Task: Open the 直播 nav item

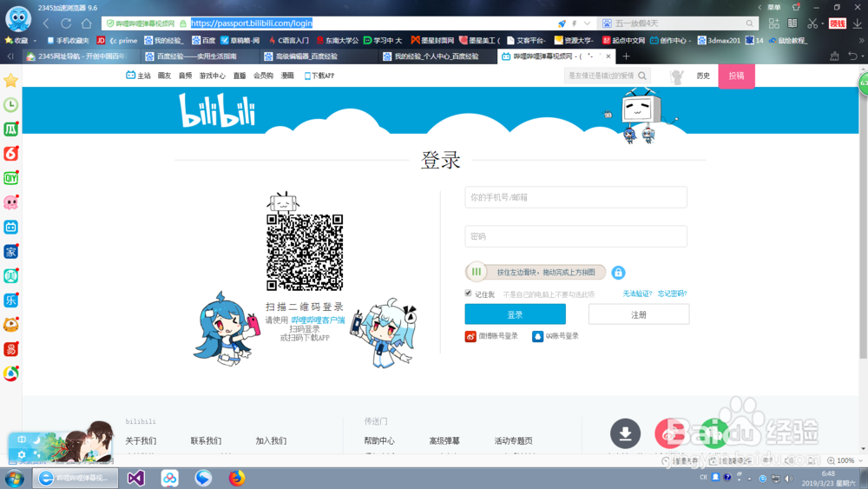Action: click(240, 76)
